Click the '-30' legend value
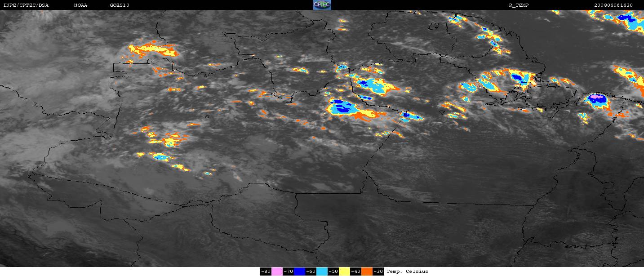This screenshot has width=644, height=276. [378, 272]
